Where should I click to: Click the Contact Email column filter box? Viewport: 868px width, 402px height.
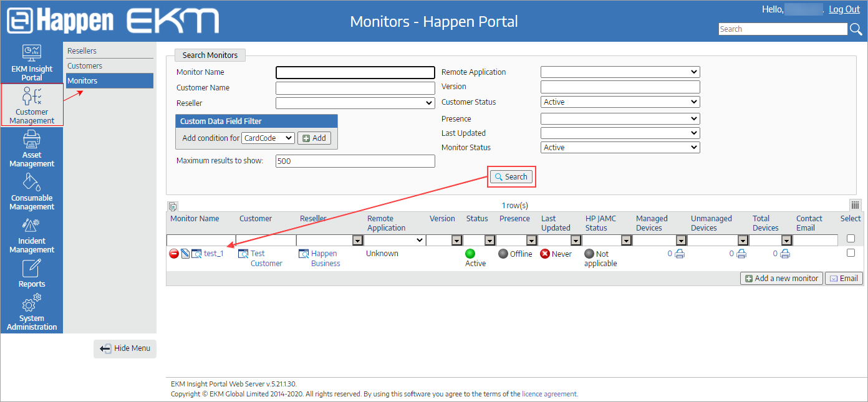pyautogui.click(x=816, y=241)
